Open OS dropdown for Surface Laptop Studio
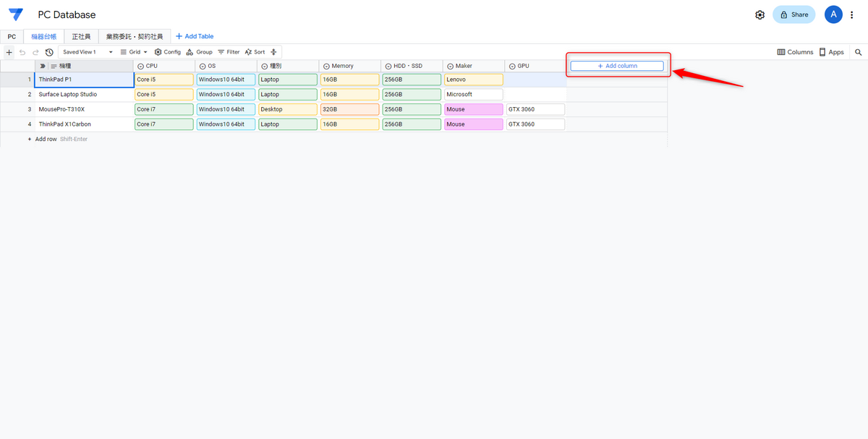868x439 pixels. coord(226,94)
